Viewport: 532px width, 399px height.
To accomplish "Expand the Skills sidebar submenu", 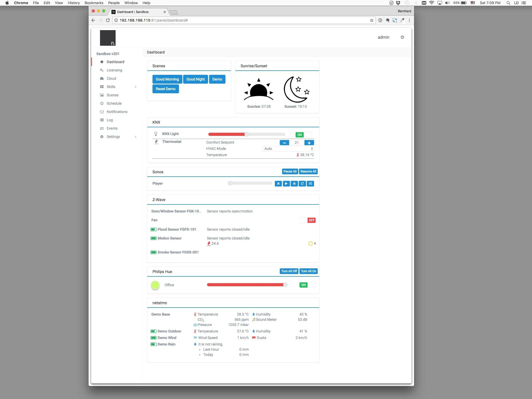I will (x=135, y=87).
